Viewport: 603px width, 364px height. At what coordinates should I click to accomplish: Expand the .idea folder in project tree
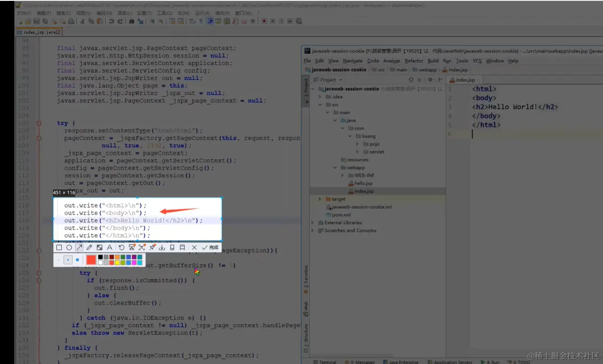pos(320,97)
